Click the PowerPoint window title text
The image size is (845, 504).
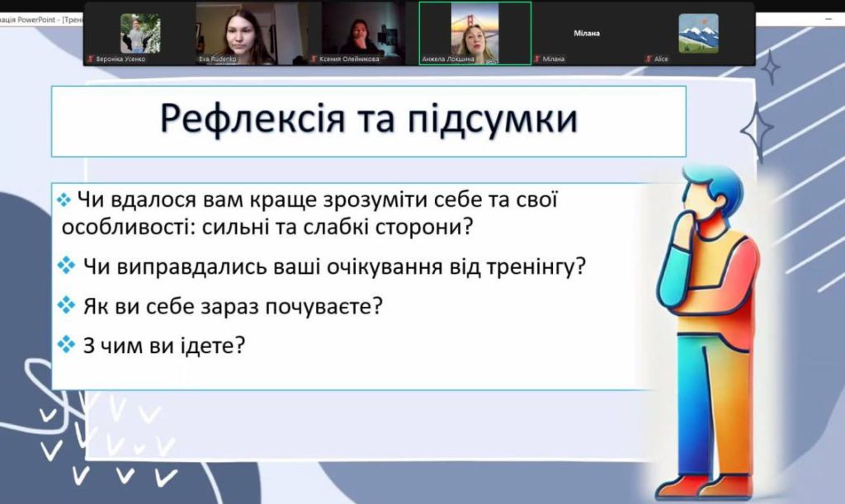point(41,20)
